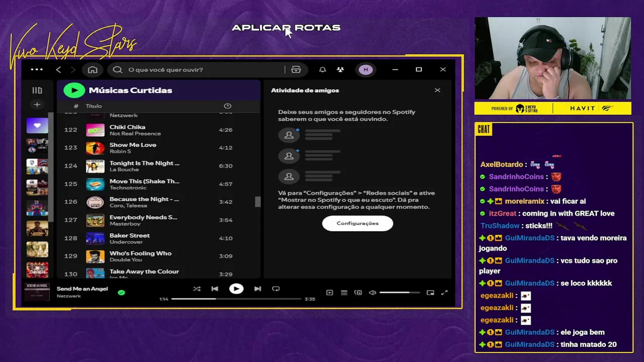The width and height of the screenshot is (644, 362).
Task: Expand Your Library sidebar
Action: 37,90
